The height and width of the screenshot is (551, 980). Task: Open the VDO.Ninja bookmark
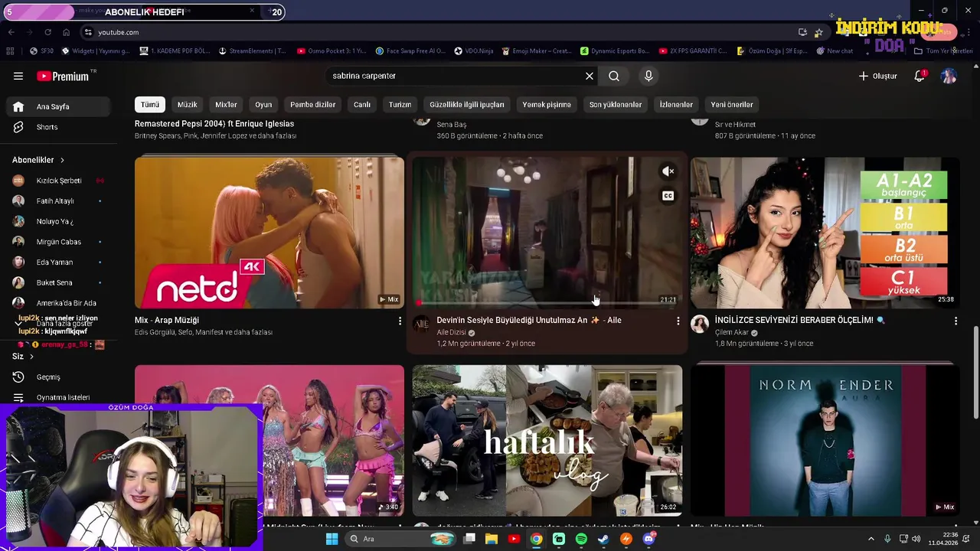[x=474, y=51]
